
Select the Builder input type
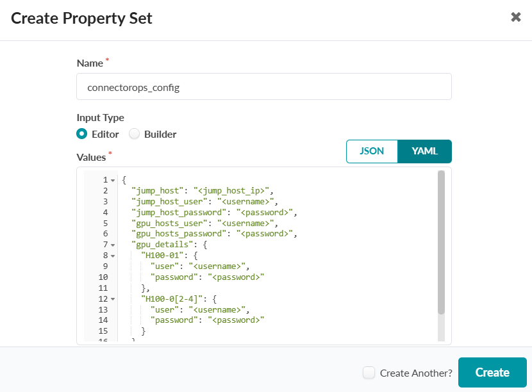(x=135, y=135)
